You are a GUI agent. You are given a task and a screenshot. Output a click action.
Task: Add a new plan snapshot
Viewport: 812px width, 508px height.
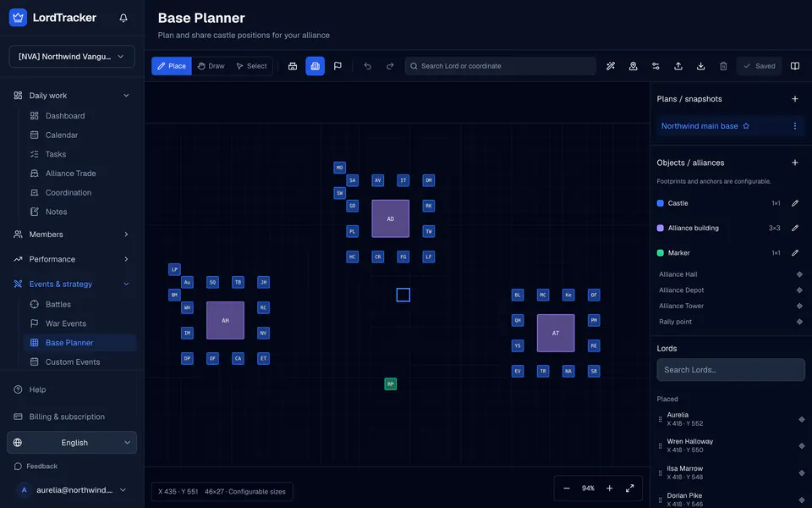(795, 98)
